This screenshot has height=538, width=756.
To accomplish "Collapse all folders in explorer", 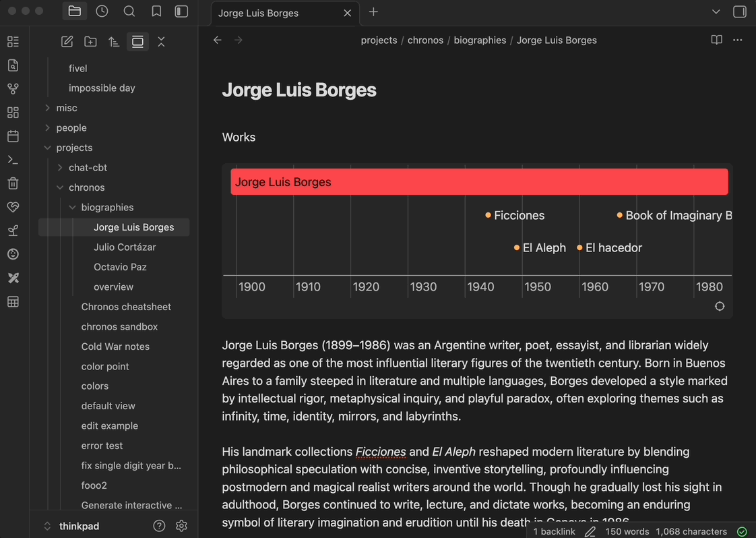I will tap(161, 42).
